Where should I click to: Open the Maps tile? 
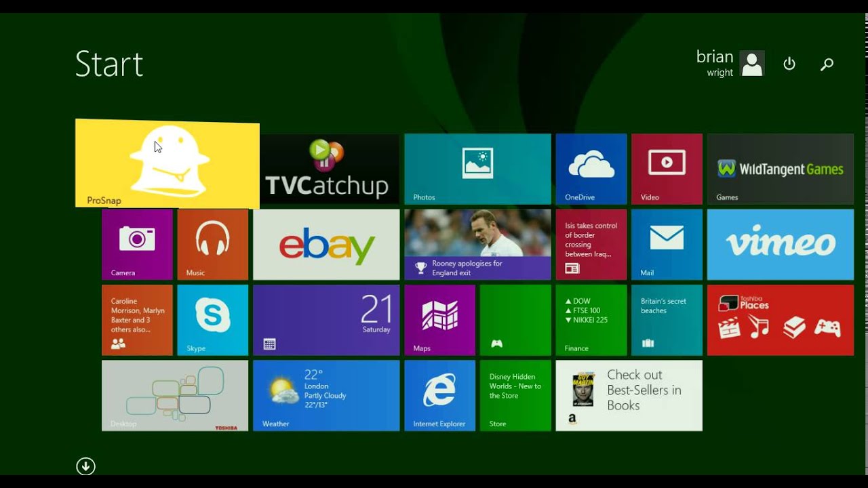point(440,320)
